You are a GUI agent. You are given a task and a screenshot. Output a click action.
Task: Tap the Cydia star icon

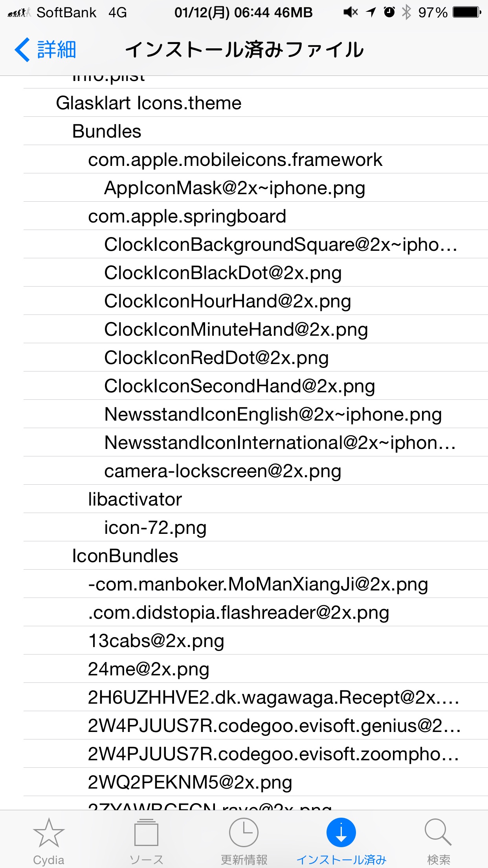click(x=49, y=833)
